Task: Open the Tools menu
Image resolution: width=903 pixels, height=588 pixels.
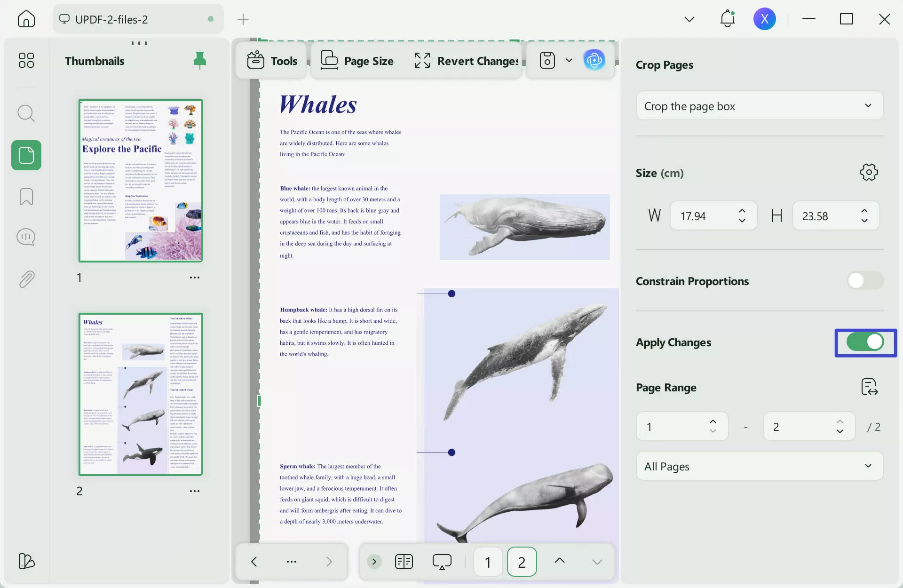Action: click(x=272, y=61)
